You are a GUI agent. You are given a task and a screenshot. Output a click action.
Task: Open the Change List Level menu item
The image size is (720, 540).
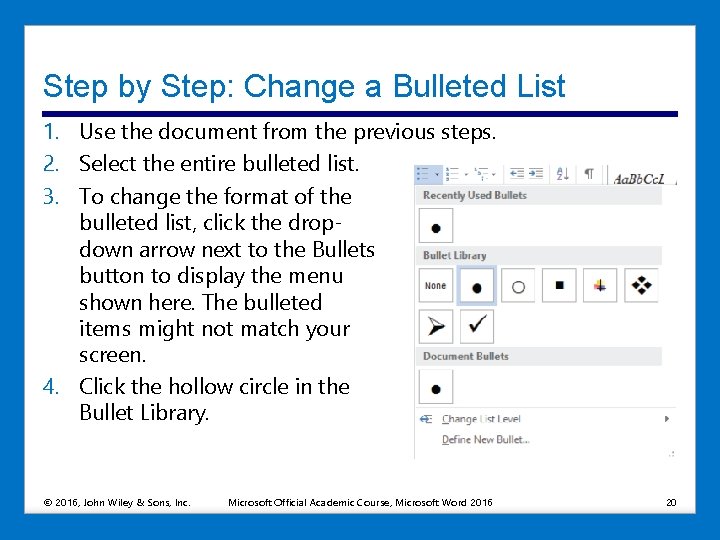pos(546,419)
